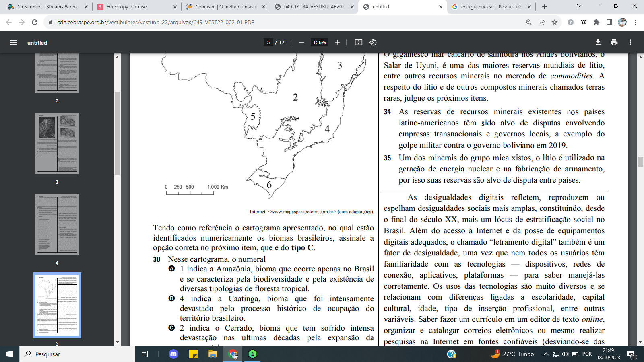Open Discord from the taskbar
Screen dimensions: 644x362
pos(173,354)
